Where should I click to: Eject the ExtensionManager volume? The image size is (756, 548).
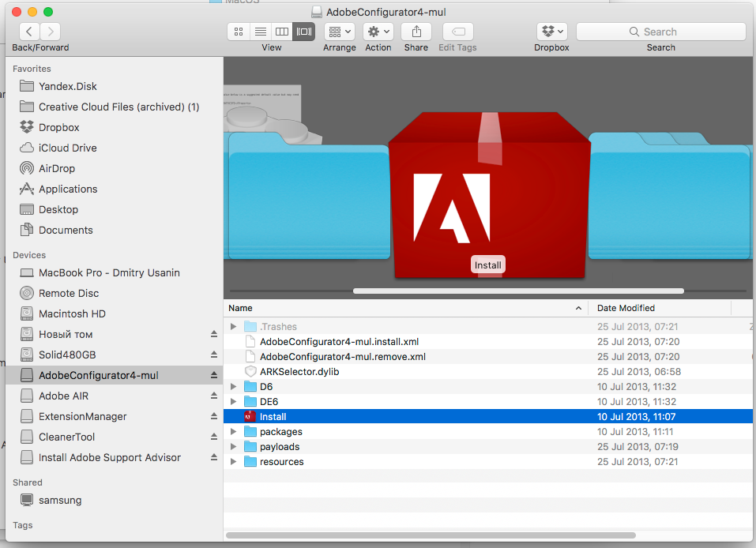(213, 417)
